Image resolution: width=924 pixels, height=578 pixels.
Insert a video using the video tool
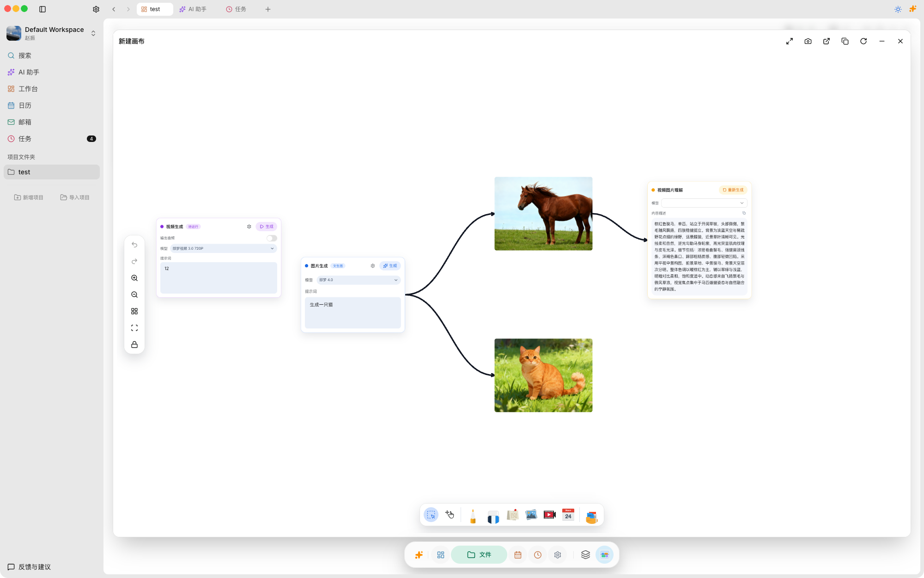[549, 515]
